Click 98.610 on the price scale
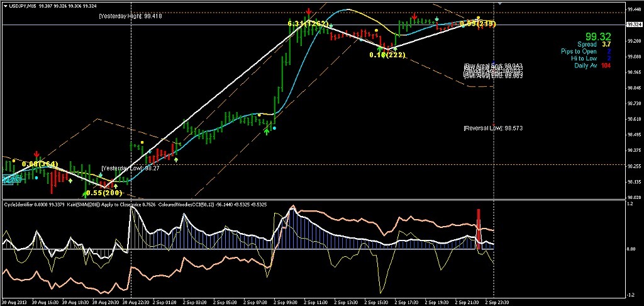This screenshot has height=306, width=644. pos(633,119)
